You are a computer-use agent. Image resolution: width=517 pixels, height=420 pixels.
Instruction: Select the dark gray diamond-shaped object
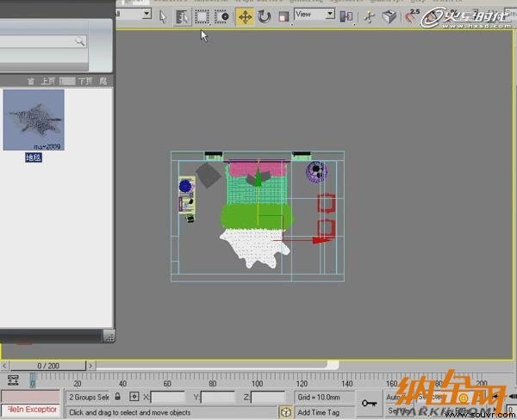tap(209, 176)
